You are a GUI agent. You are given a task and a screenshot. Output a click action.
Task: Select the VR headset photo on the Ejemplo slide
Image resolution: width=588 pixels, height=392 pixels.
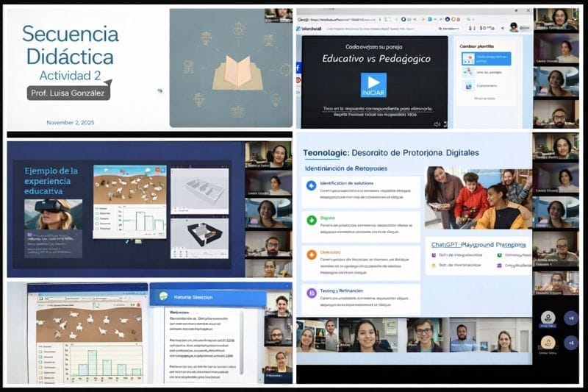point(53,214)
